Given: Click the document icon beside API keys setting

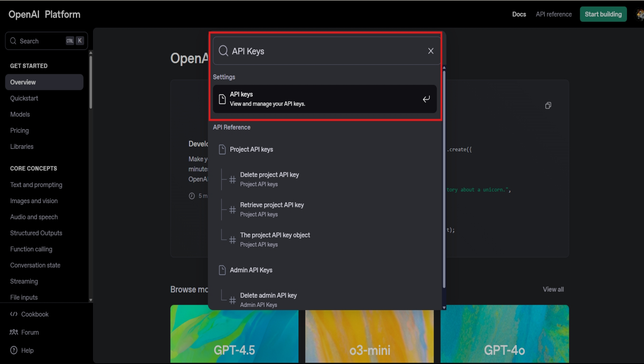Looking at the screenshot, I should pos(222,99).
